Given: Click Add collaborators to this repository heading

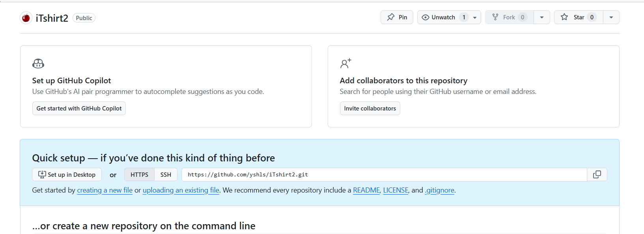Looking at the screenshot, I should click(403, 80).
